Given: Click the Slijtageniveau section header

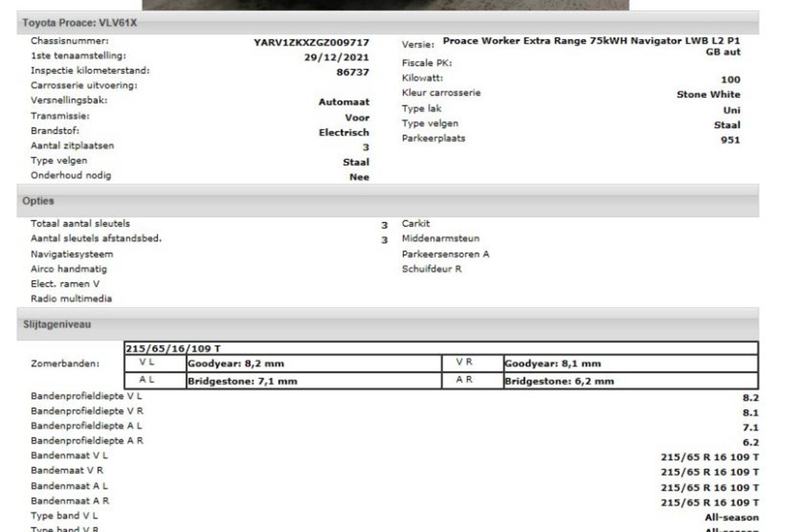Looking at the screenshot, I should pos(57,325).
